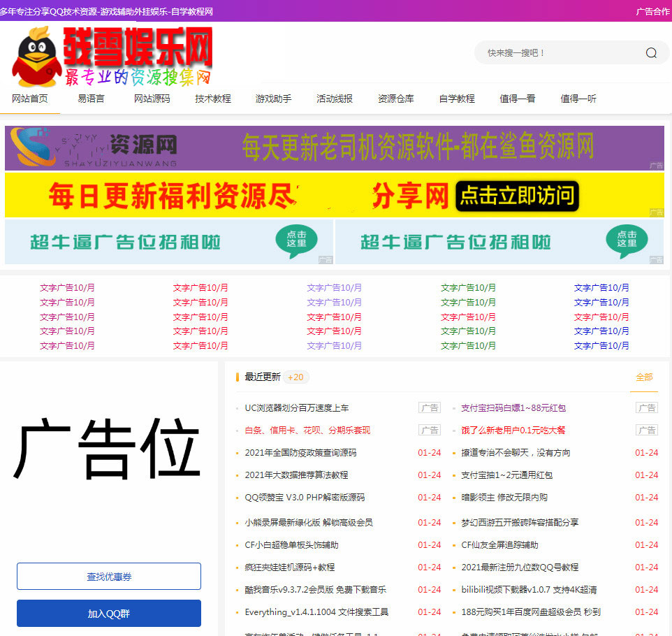
Task: Click the search magnifier icon
Action: [x=651, y=53]
